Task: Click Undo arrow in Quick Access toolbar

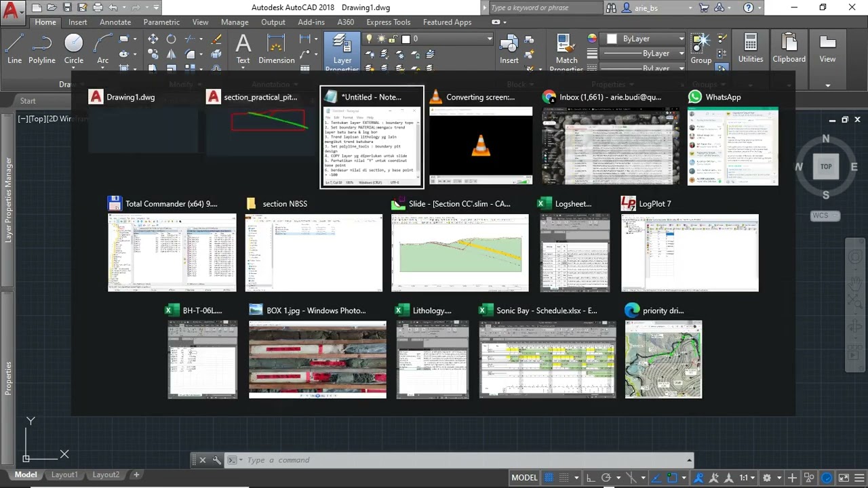Action: [113, 8]
